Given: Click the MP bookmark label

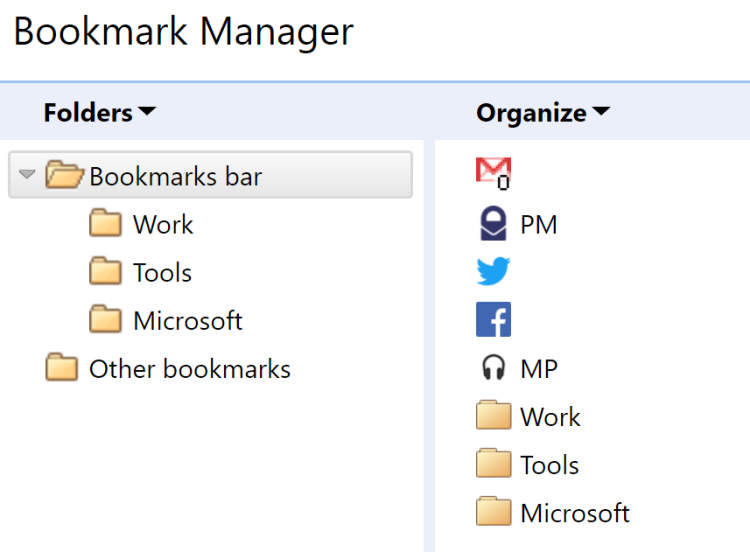Looking at the screenshot, I should pyautogui.click(x=539, y=369).
